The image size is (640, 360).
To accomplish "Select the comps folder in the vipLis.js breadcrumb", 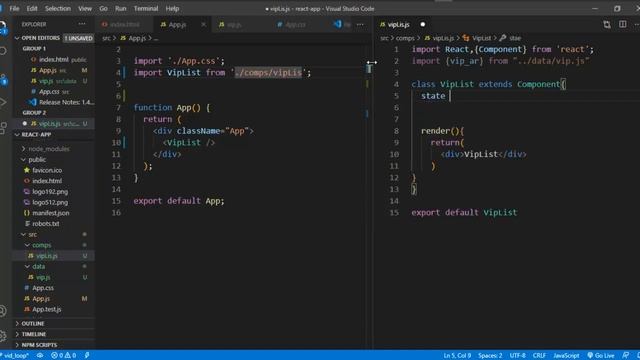I will [405, 38].
